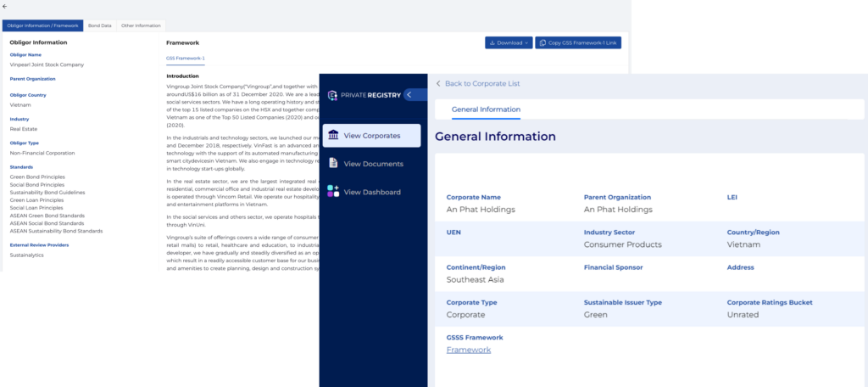868x387 pixels.
Task: Click Vietnam under Obligor Country
Action: pyautogui.click(x=20, y=104)
